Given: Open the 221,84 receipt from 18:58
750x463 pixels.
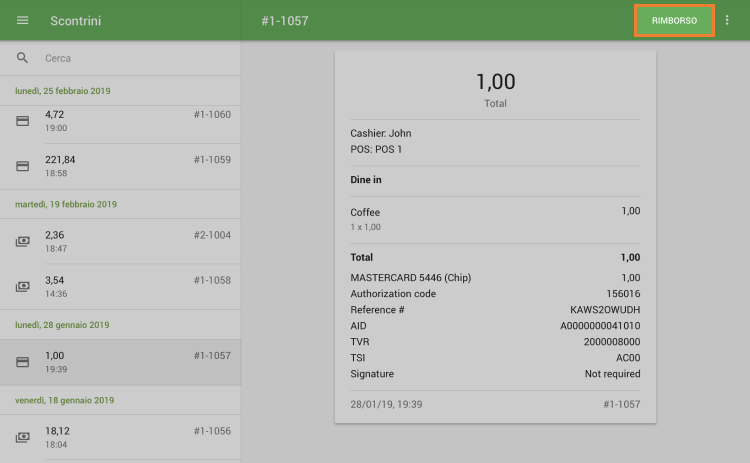Looking at the screenshot, I should 130,166.
